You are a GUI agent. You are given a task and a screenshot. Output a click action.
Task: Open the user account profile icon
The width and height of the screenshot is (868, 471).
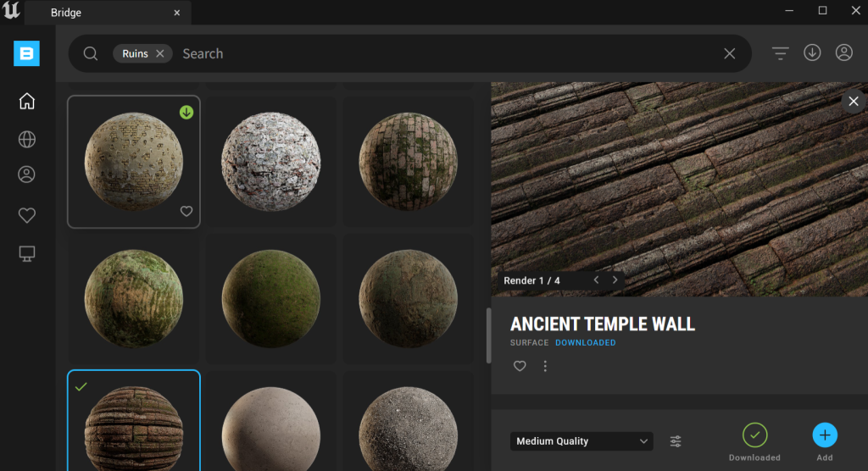(x=843, y=53)
